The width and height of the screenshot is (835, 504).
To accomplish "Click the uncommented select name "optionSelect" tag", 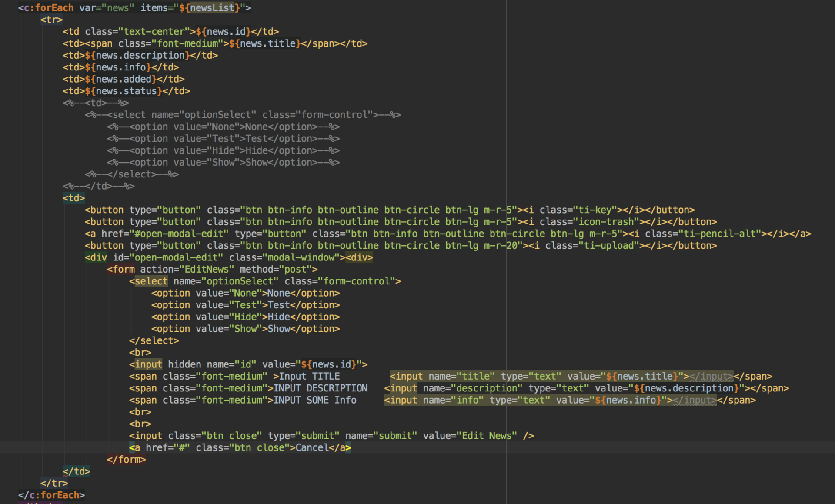I will [x=265, y=281].
